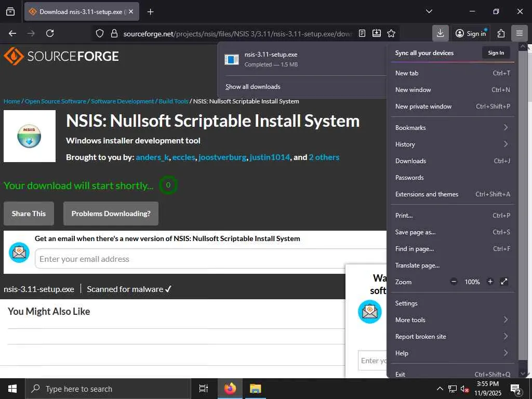Open the Extensions puzzle icon
This screenshot has width=532, height=399.
(501, 33)
